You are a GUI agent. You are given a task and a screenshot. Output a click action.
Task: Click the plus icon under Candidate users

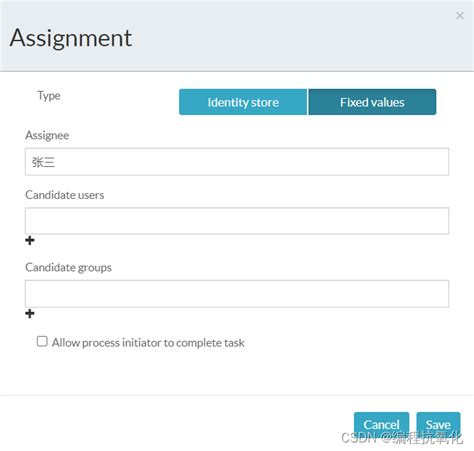coord(30,240)
